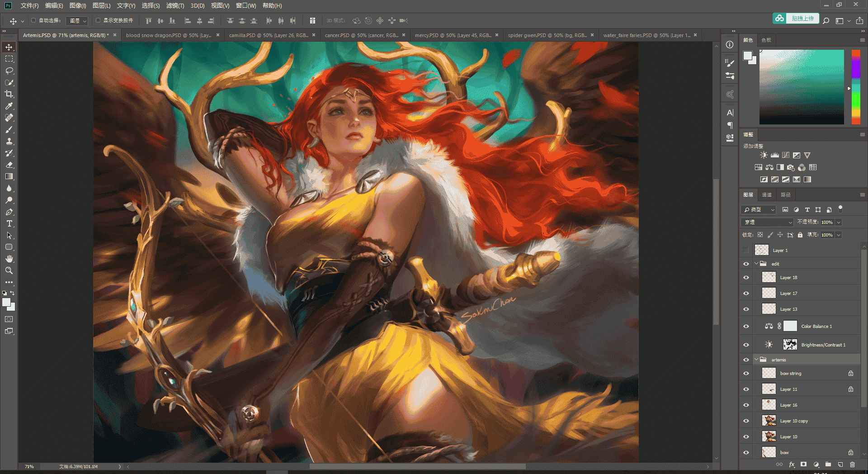Select the Crop tool
868x474 pixels.
(x=9, y=94)
